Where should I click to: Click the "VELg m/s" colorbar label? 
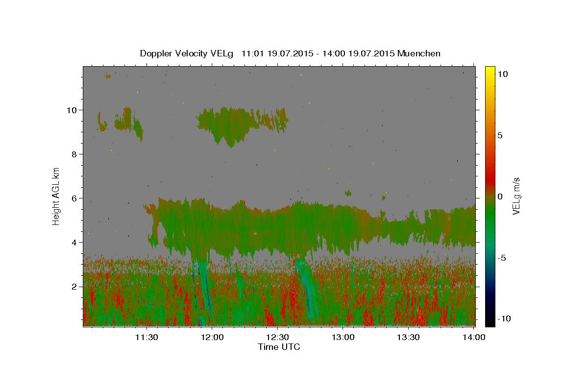tap(516, 196)
